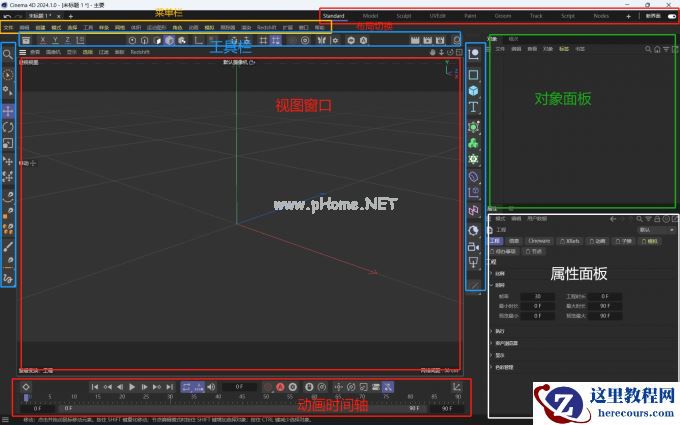Open the deformer icon in object palette
The width and height of the screenshot is (680, 425).
pyautogui.click(x=474, y=176)
